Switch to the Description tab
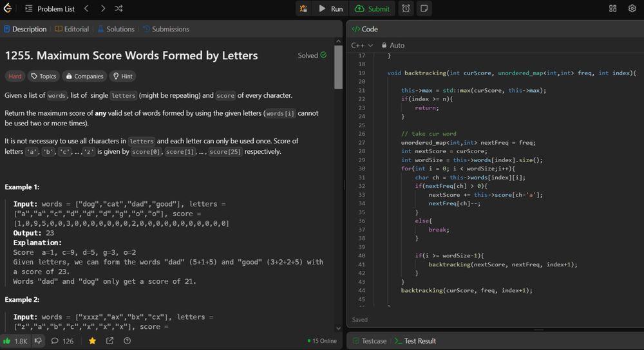This screenshot has width=644, height=350. 25,29
